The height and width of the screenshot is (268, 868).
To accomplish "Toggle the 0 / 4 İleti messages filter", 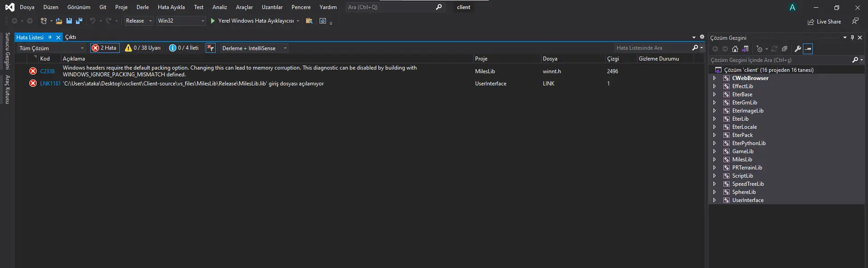I will coord(184,48).
